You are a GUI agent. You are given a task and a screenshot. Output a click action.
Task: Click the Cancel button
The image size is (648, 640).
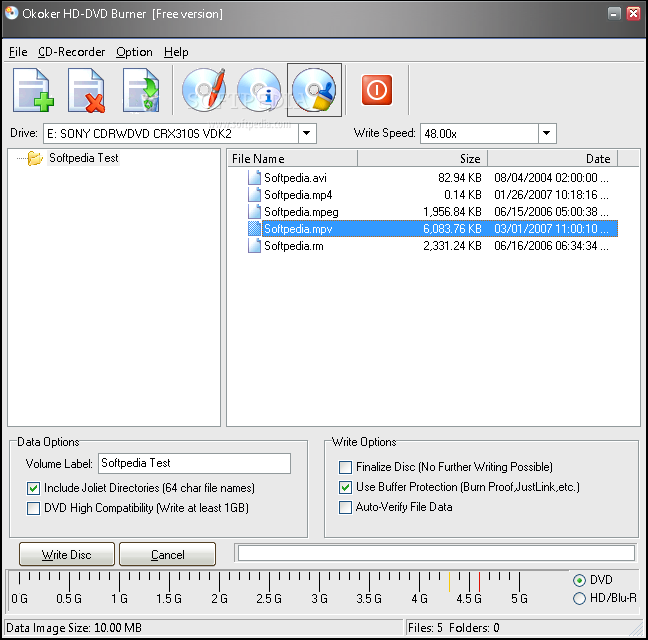pyautogui.click(x=167, y=554)
